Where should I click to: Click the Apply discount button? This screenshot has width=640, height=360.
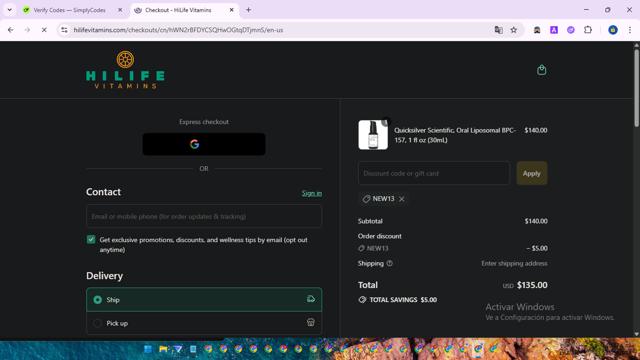point(531,173)
